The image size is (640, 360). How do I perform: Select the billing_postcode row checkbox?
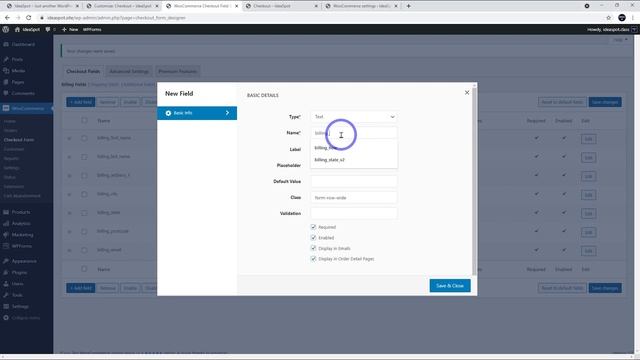[84, 231]
